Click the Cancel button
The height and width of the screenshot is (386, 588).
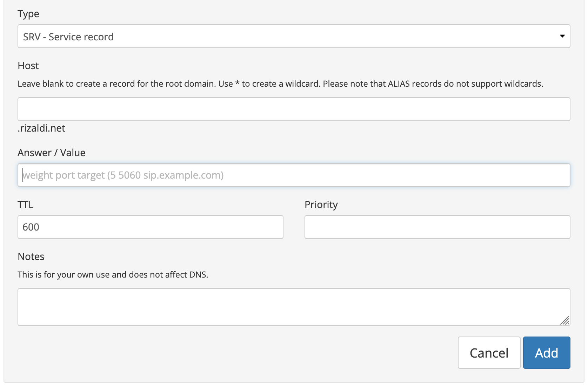coord(489,353)
